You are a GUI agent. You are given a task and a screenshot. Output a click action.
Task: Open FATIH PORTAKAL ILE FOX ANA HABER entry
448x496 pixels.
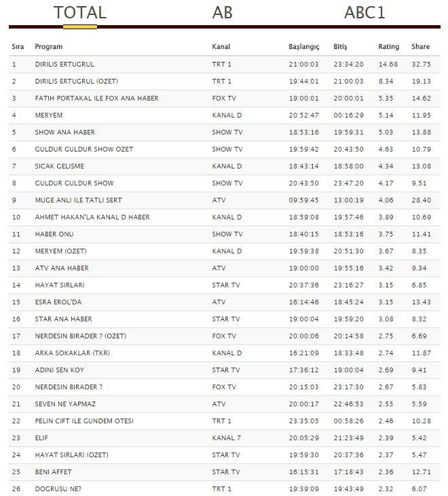[96, 99]
